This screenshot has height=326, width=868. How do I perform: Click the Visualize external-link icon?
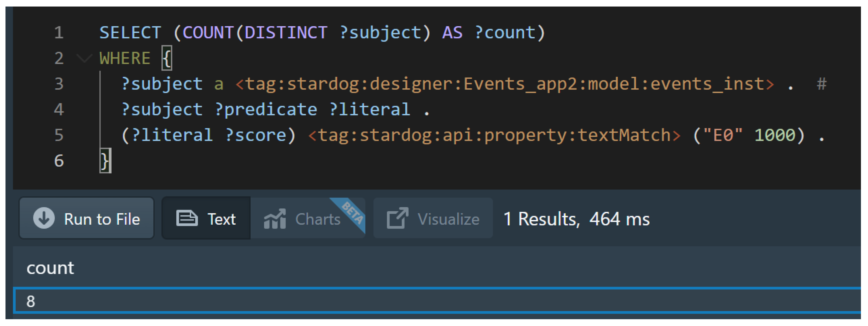(x=397, y=218)
